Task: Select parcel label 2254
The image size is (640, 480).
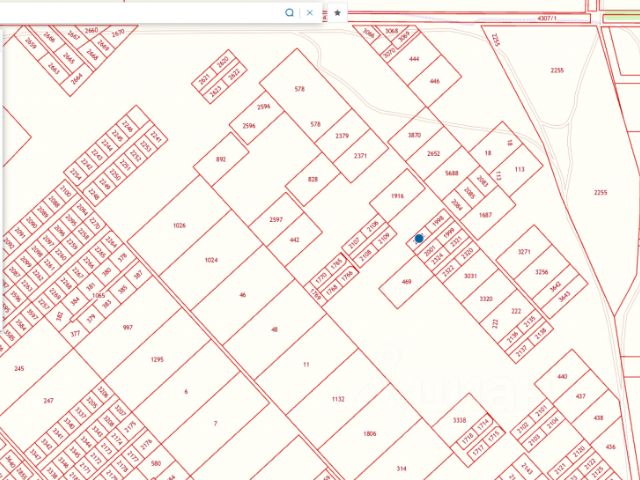Action: [x=76, y=174]
